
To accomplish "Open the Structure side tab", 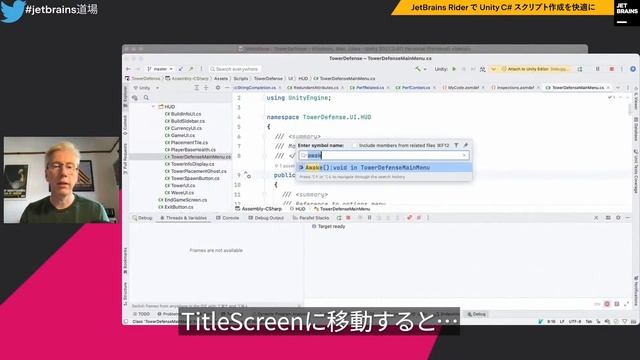I will point(125,293).
